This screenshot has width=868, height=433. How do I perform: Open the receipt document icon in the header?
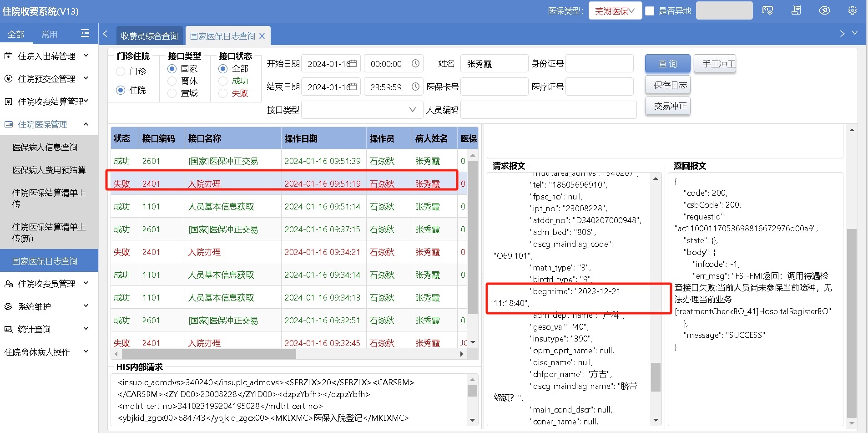(796, 10)
